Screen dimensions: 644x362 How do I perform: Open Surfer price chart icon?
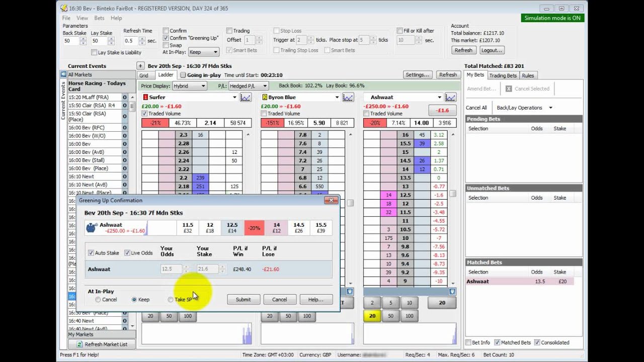point(246,98)
